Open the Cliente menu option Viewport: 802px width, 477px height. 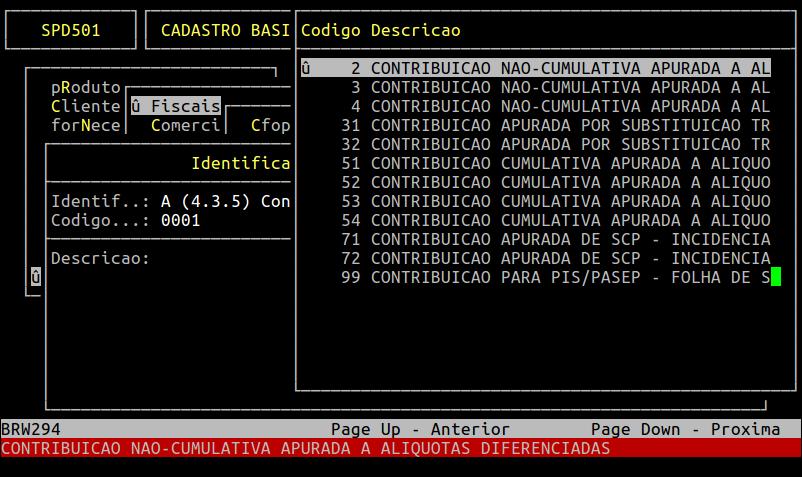click(86, 106)
